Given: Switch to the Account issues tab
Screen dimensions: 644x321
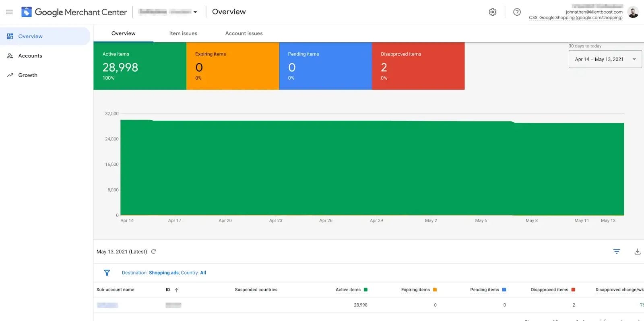Looking at the screenshot, I should (244, 33).
